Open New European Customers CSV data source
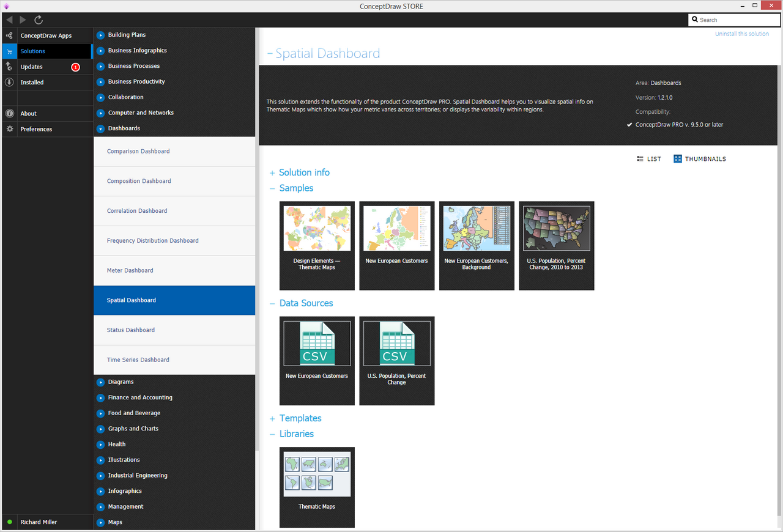This screenshot has height=532, width=783. (317, 361)
